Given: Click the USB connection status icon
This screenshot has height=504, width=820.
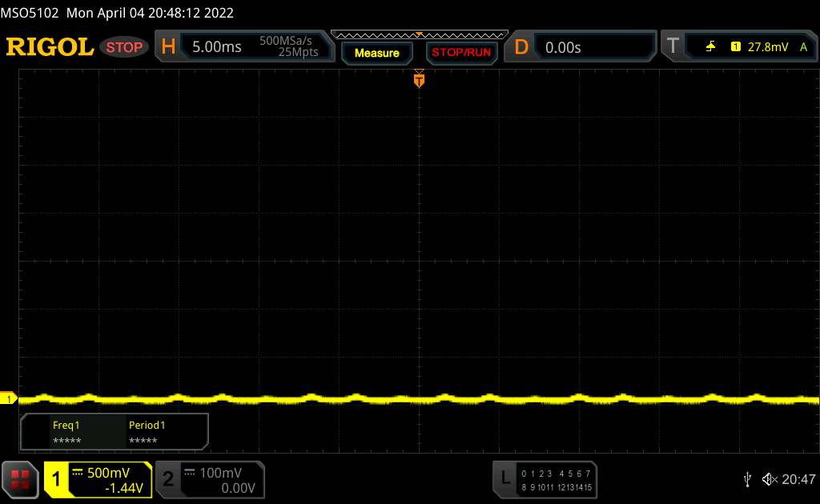Looking at the screenshot, I should (747, 479).
